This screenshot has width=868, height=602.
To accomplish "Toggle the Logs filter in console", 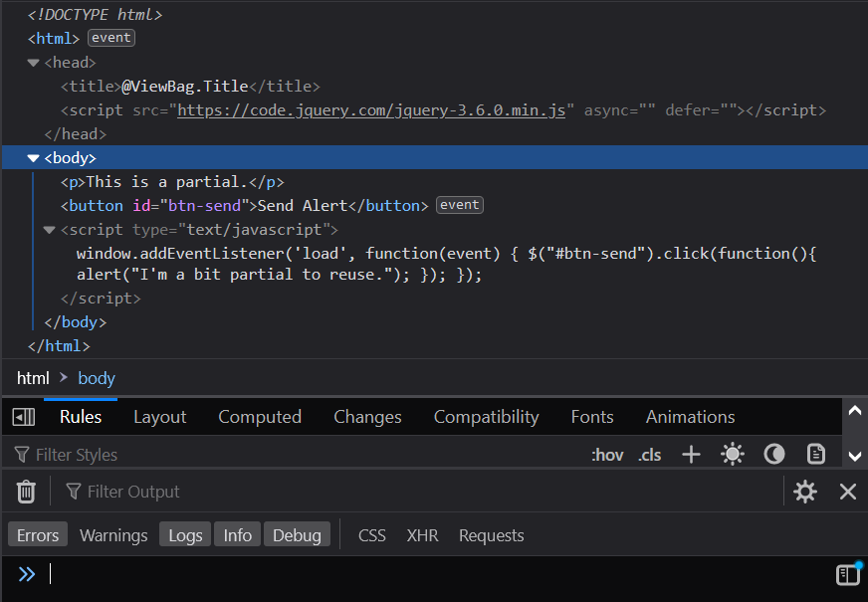I will pos(185,535).
